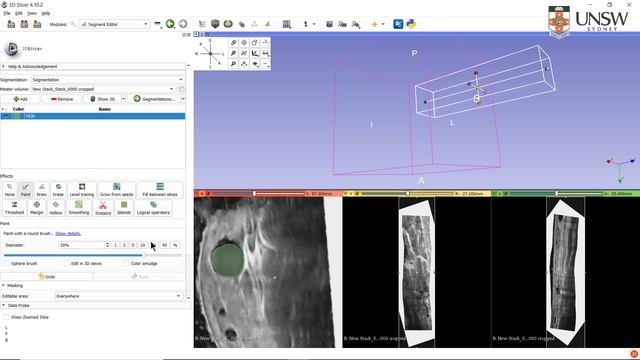Toggle visibility of the Vein segment

coord(5,116)
